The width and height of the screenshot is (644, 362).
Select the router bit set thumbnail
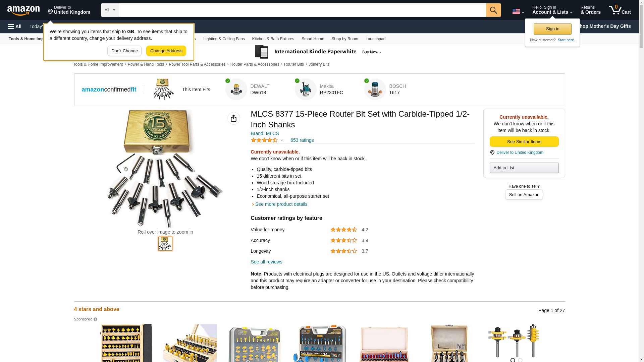[x=165, y=244]
